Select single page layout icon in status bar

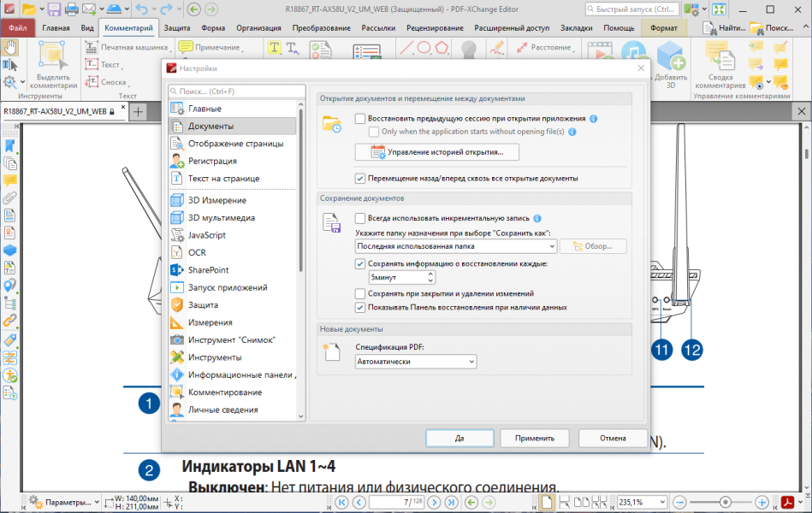click(x=547, y=502)
